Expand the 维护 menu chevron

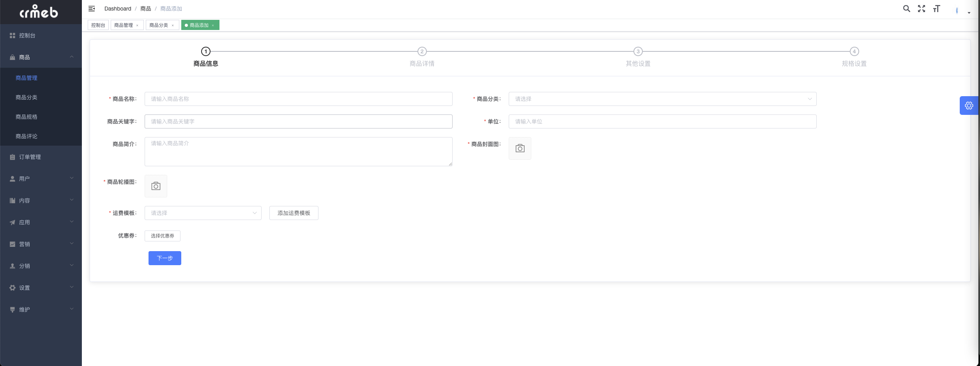coord(72,309)
